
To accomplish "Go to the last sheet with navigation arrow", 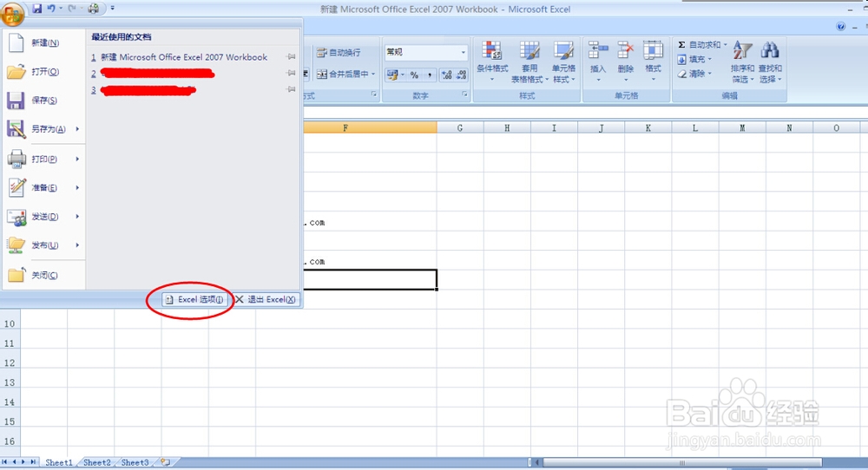I will point(33,461).
